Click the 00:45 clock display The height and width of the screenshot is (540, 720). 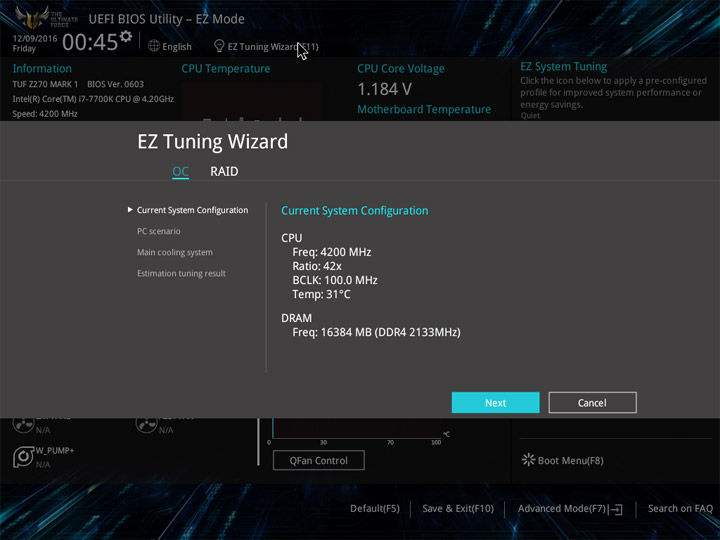(90, 42)
